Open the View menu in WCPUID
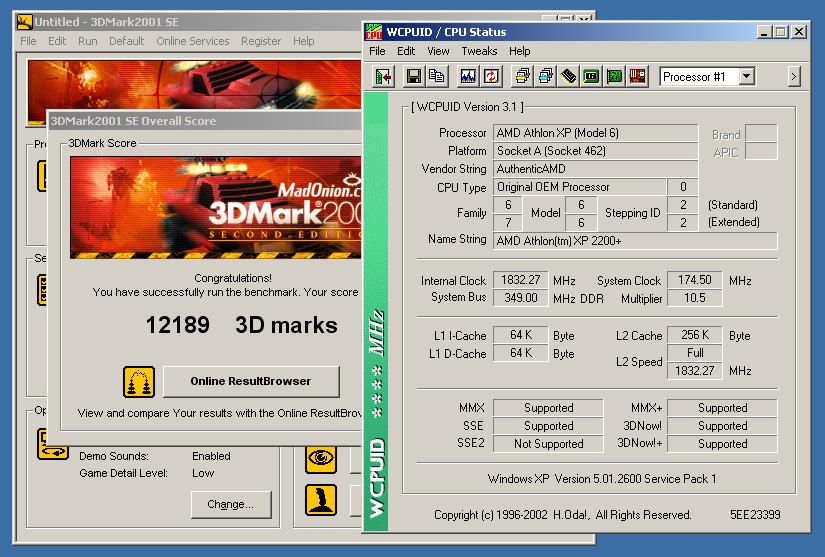825x557 pixels. (x=438, y=51)
